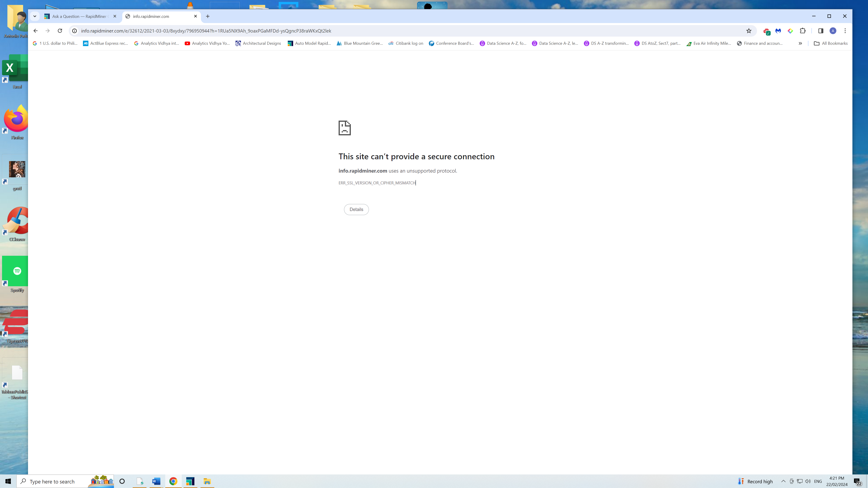Click the blue M extension icon
The height and width of the screenshot is (488, 868).
778,31
